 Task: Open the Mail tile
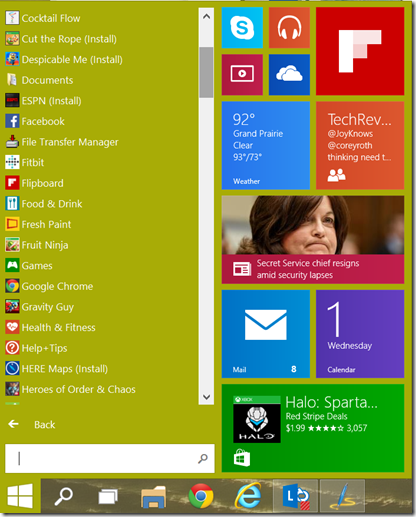266,334
